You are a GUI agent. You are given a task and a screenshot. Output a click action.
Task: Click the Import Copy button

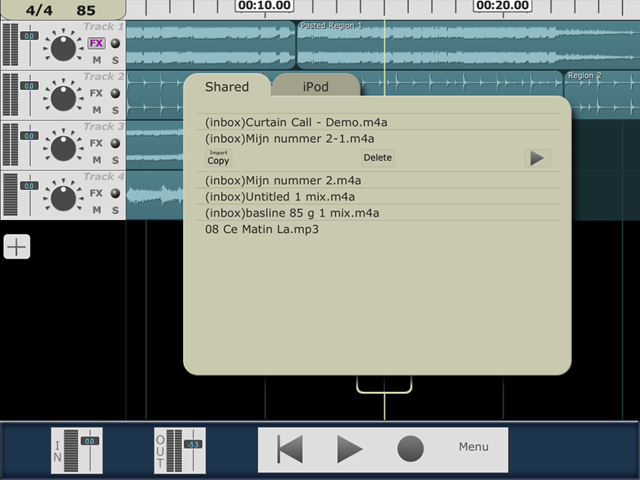point(218,158)
